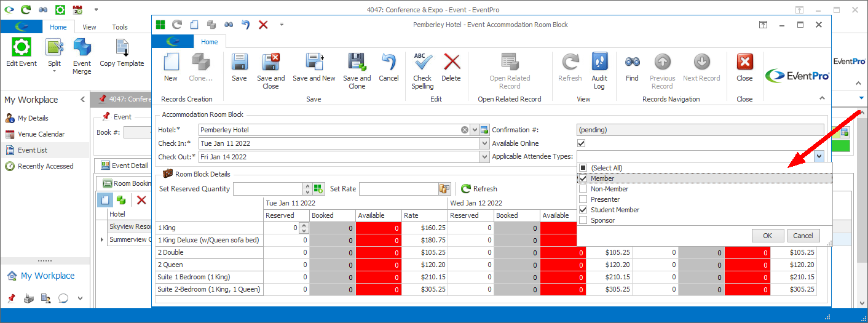Uncheck the Student Member attendee type
868x323 pixels.
tap(583, 210)
